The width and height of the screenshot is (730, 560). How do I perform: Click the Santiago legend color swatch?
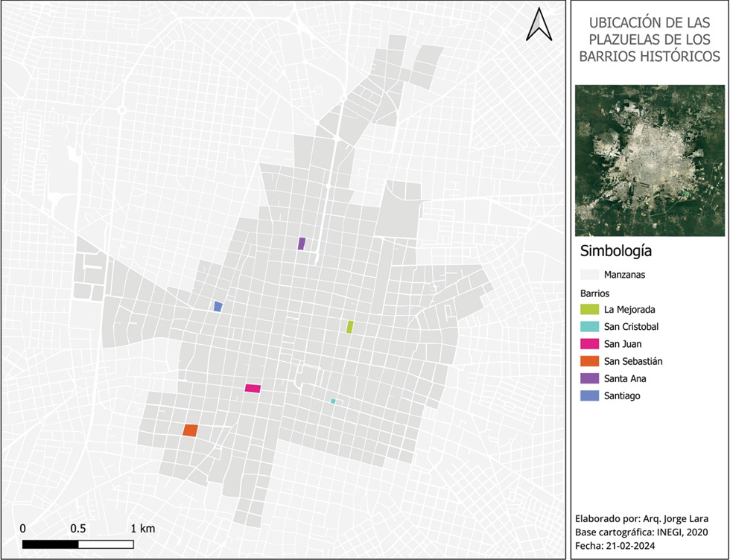(590, 395)
